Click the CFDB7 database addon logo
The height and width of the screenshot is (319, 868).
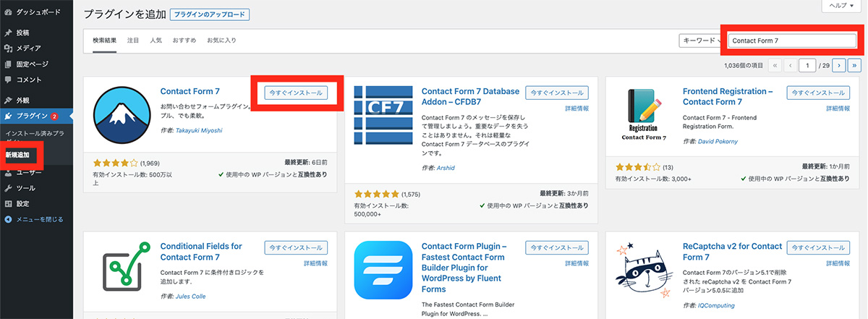382,116
